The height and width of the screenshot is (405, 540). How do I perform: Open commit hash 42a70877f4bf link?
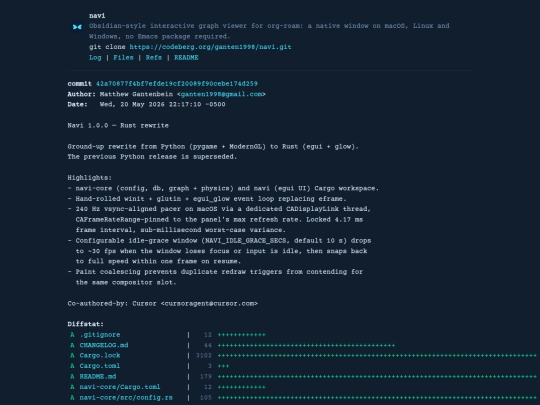click(x=177, y=84)
